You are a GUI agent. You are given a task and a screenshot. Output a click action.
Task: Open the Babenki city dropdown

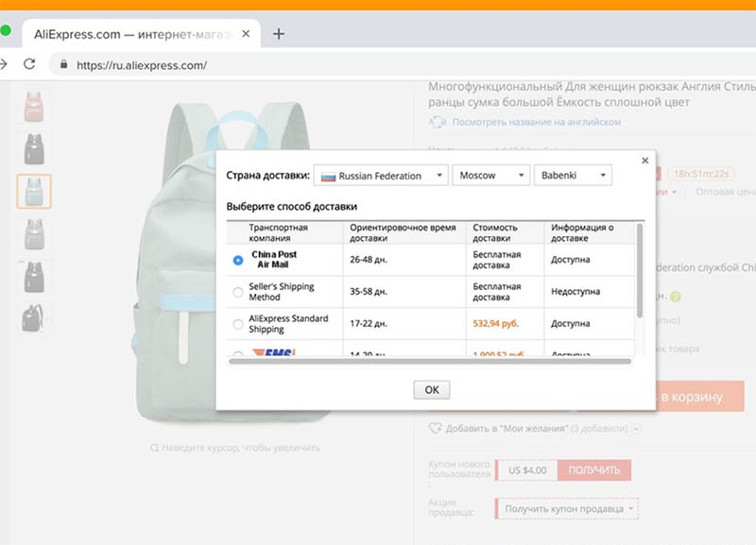(573, 176)
